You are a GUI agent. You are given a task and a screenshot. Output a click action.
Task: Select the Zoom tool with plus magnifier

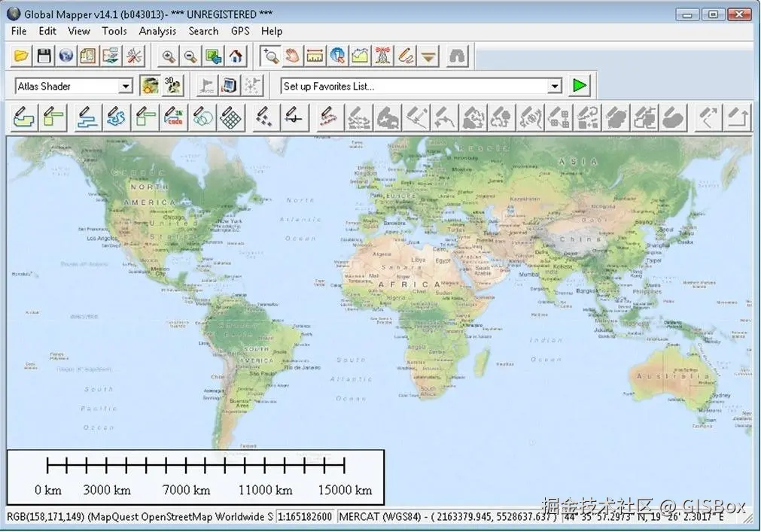coord(269,56)
